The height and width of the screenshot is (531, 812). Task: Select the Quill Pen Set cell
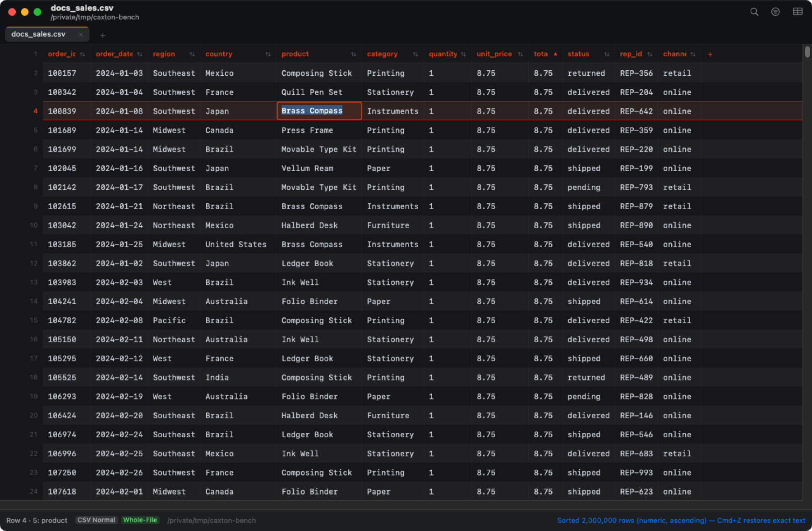pos(319,92)
